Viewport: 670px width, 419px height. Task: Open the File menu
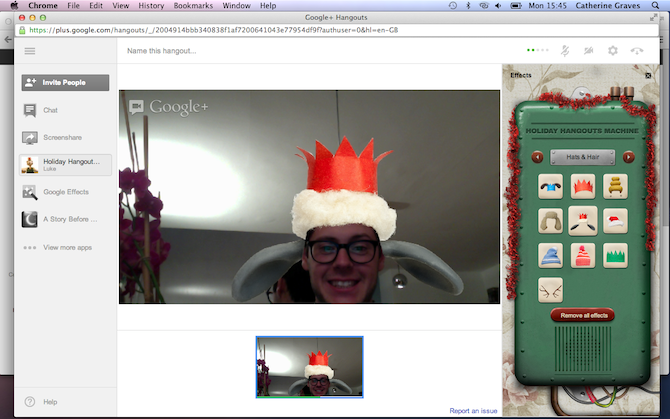(x=73, y=6)
